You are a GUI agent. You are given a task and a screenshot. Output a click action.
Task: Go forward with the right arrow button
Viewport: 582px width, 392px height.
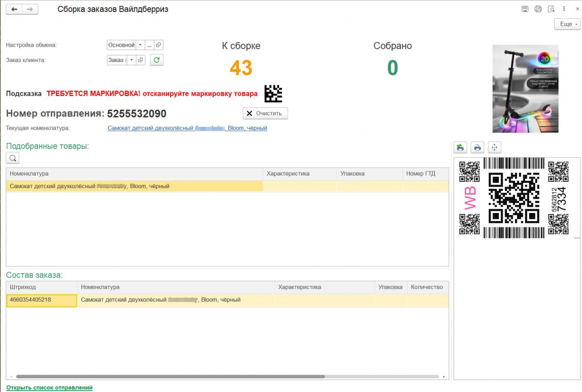30,9
